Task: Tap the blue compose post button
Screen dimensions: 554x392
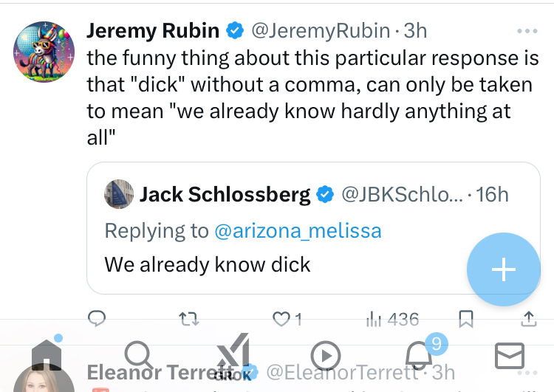Action: [504, 270]
